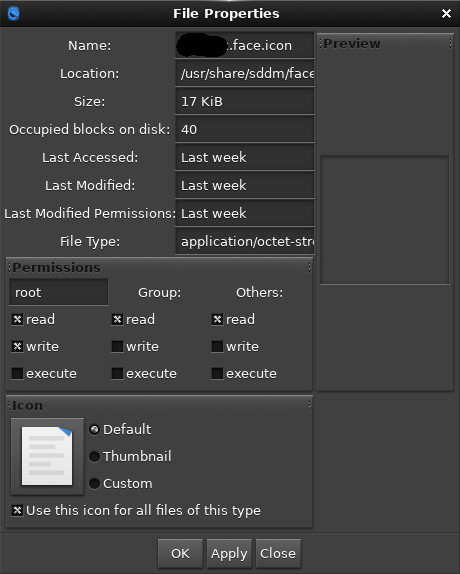The width and height of the screenshot is (460, 574).
Task: Choose the Custom icon radio option
Action: [x=94, y=484]
